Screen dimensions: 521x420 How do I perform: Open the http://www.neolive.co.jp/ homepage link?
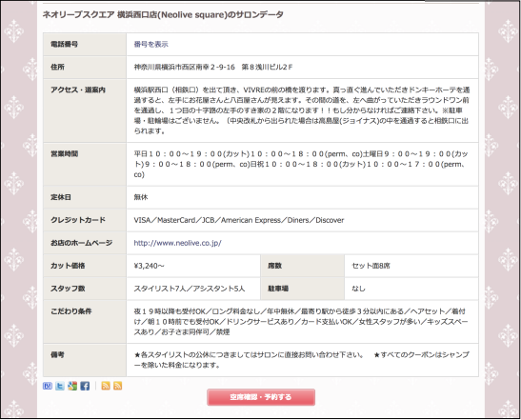point(177,243)
